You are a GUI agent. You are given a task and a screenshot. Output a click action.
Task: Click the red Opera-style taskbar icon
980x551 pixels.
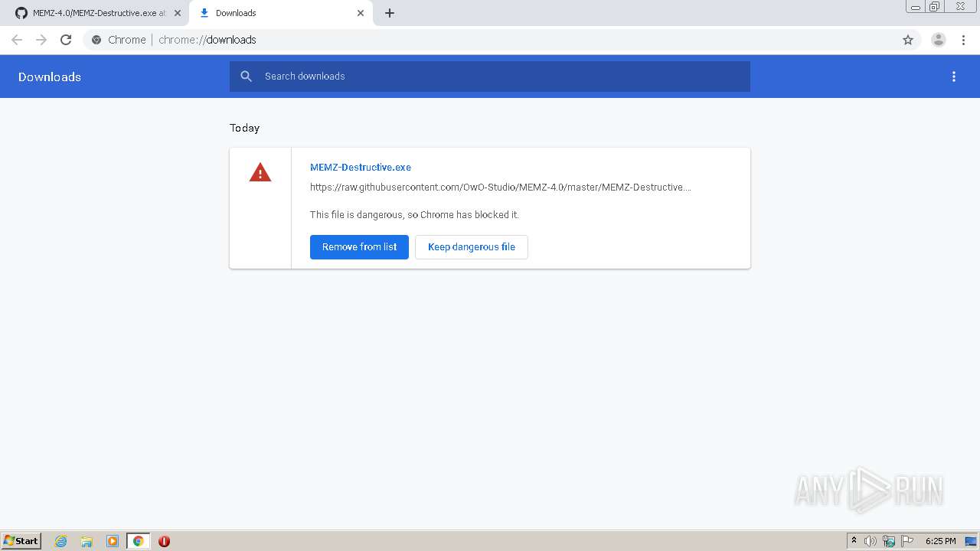(x=164, y=541)
